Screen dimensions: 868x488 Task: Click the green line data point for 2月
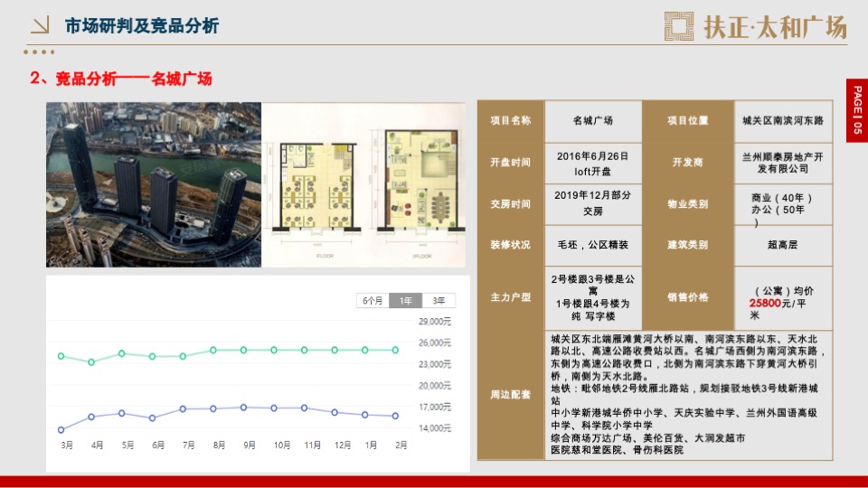(395, 351)
